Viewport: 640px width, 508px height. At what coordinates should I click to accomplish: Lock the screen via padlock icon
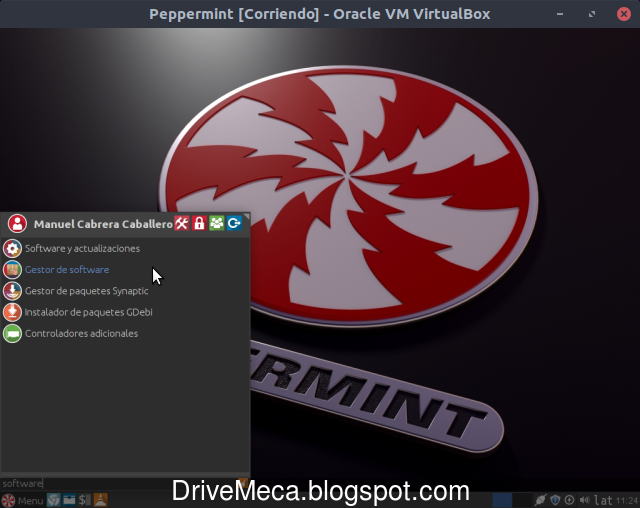[199, 223]
